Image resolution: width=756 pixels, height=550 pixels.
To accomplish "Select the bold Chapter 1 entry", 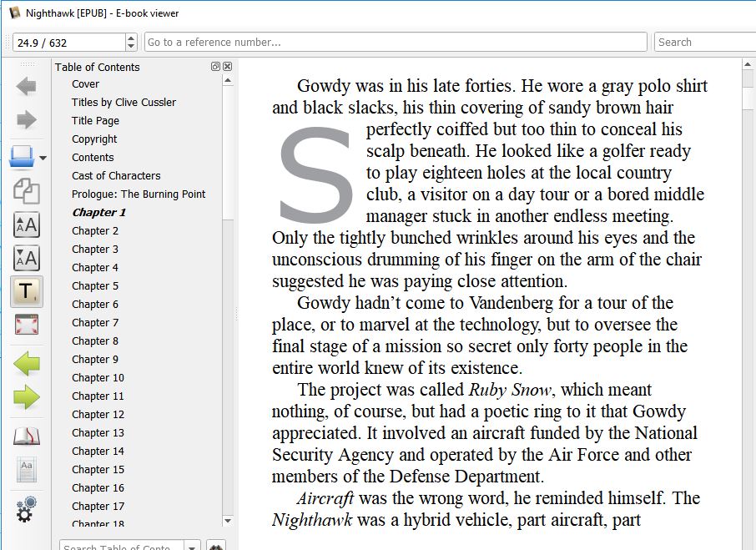I will tap(98, 212).
